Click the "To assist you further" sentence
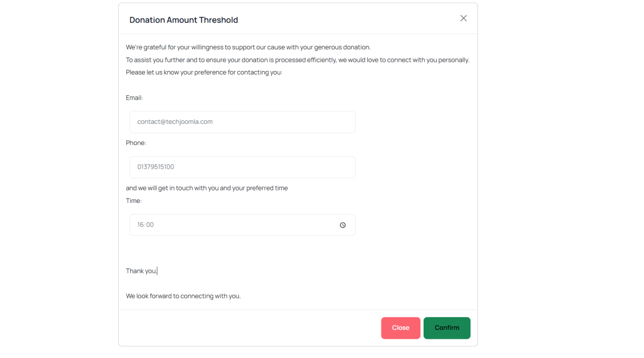The height and width of the screenshot is (358, 644). [297, 60]
